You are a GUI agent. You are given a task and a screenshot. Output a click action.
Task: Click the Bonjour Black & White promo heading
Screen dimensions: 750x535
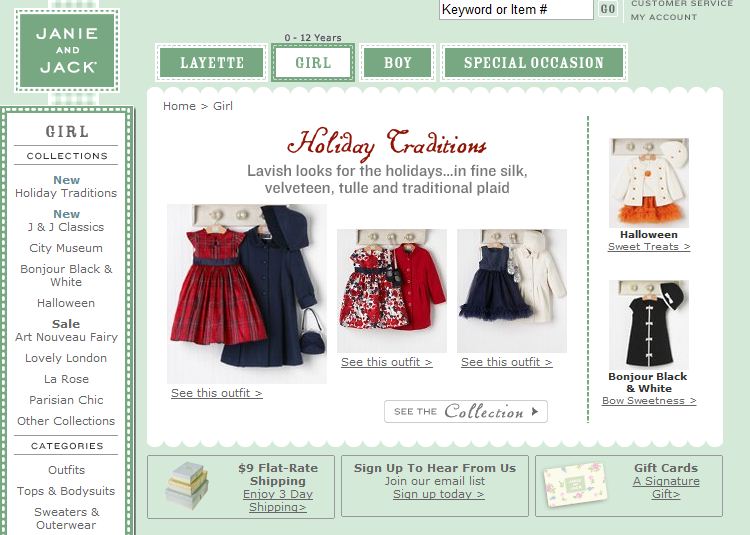tap(648, 382)
